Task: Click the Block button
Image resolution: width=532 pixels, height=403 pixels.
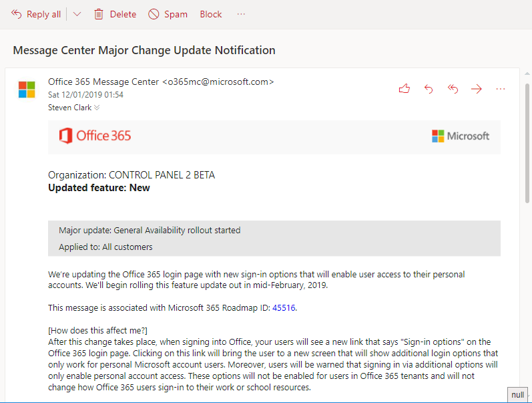Action: (x=210, y=14)
